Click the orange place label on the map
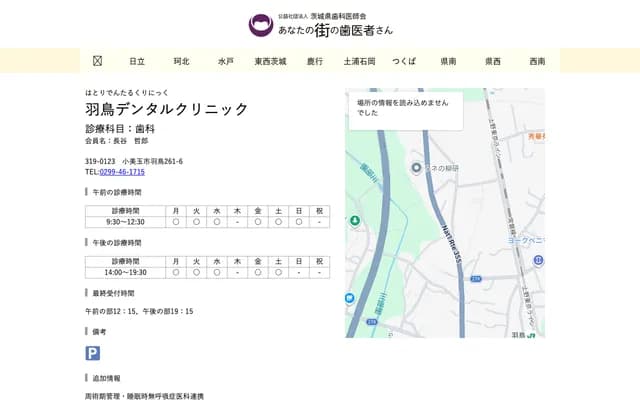 pos(536,136)
